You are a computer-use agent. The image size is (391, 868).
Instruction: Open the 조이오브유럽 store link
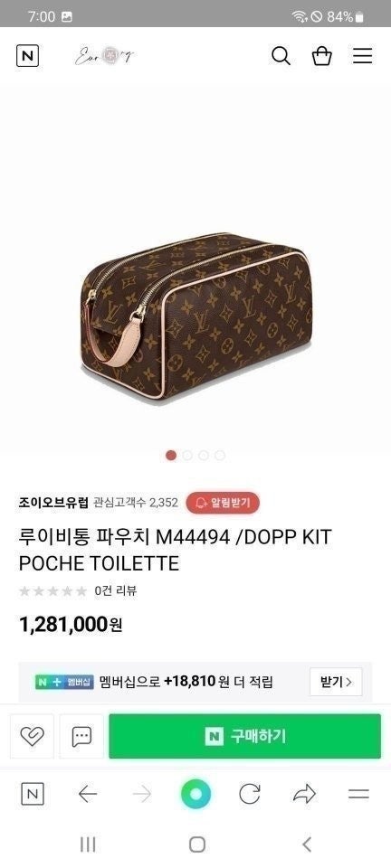[53, 503]
